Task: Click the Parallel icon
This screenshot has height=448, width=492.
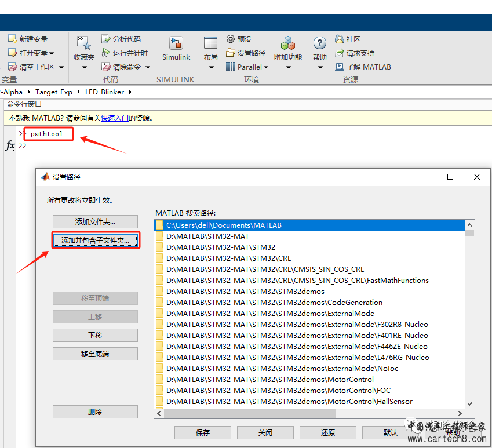Action: click(x=230, y=67)
